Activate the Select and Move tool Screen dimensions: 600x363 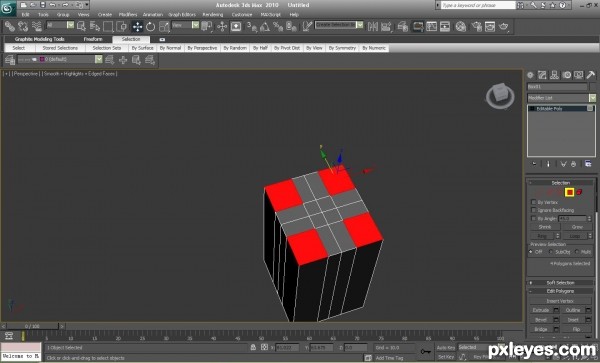pyautogui.click(x=137, y=26)
